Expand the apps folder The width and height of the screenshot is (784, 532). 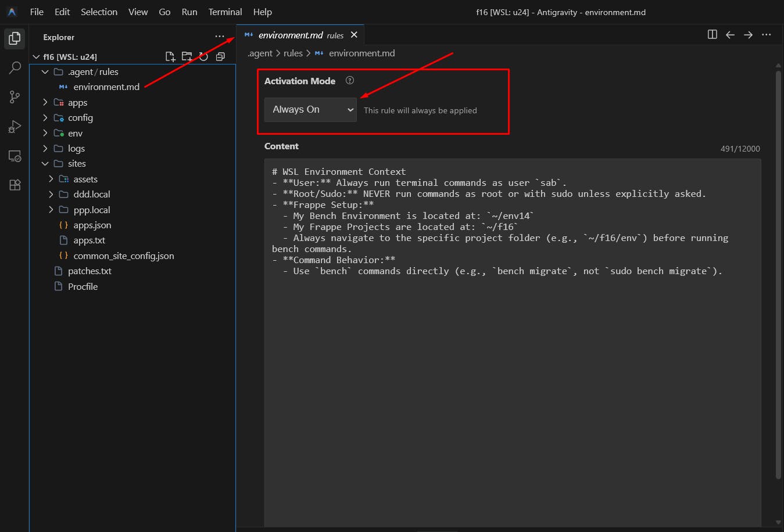pyautogui.click(x=77, y=103)
